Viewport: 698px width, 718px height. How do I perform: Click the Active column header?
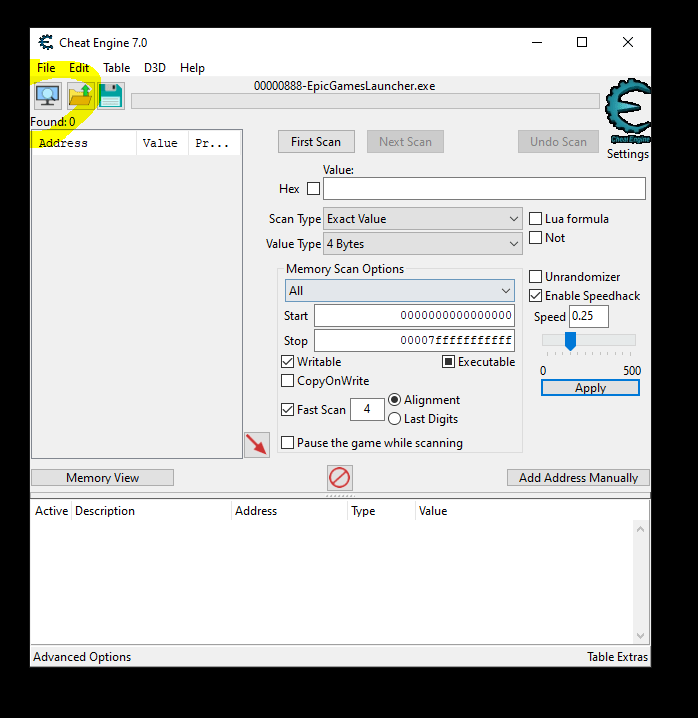pyautogui.click(x=51, y=511)
